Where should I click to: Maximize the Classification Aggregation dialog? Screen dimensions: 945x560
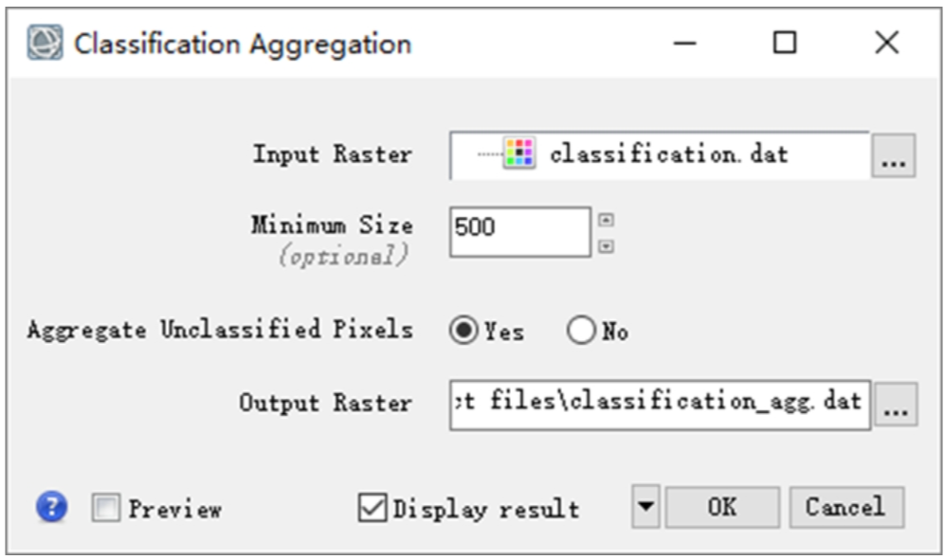[x=785, y=43]
